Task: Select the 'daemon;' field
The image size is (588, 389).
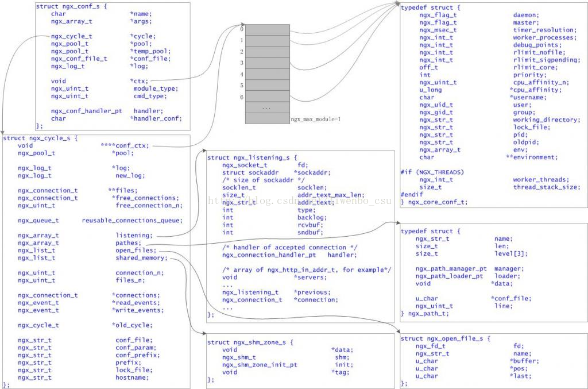Action: coord(526,16)
